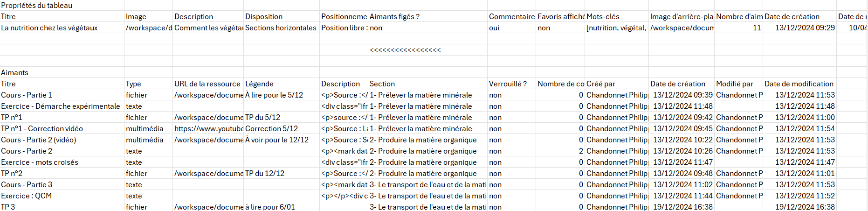
Task: Click the "Modifié par" column header
Action: click(x=735, y=84)
